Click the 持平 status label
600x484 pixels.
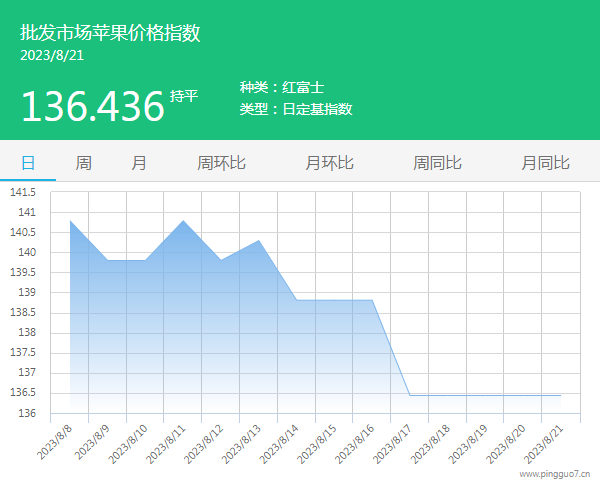click(x=184, y=96)
